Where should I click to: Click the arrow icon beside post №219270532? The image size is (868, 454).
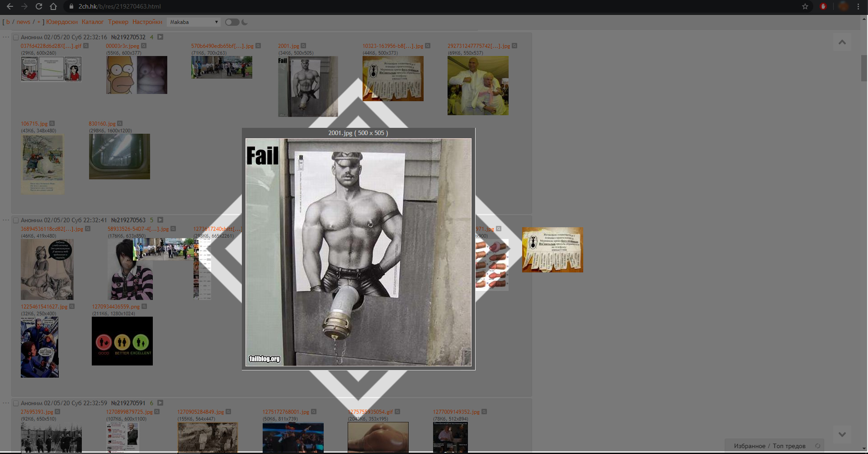[160, 37]
